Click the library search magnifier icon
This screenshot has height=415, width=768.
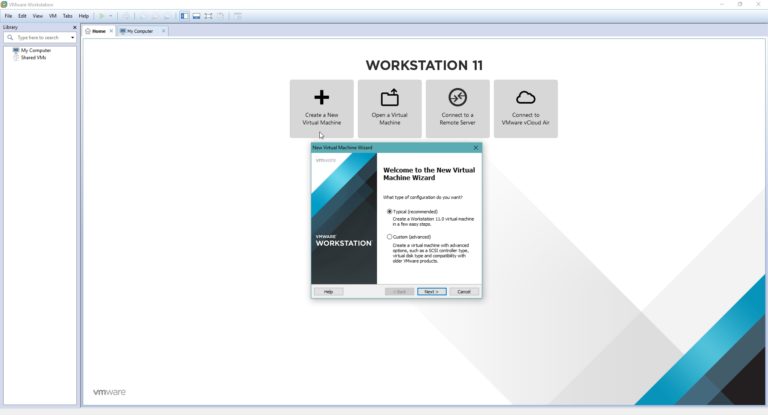coord(10,37)
